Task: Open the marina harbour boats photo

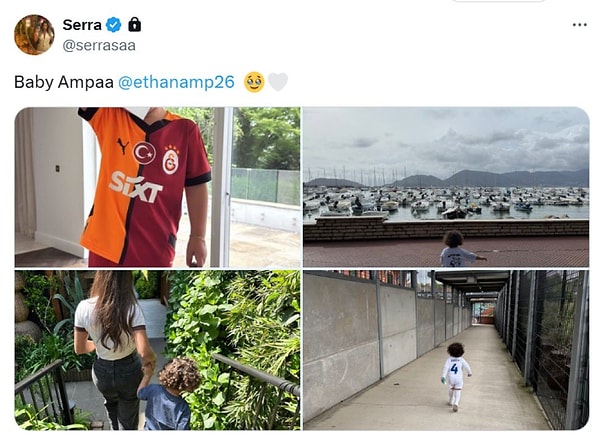Action: (x=446, y=187)
